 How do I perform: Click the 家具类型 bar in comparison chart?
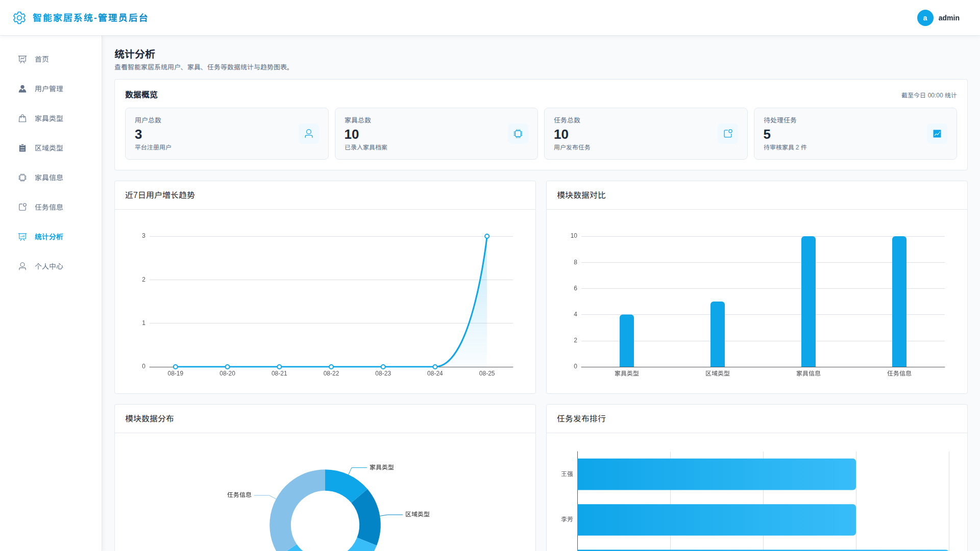coord(627,341)
